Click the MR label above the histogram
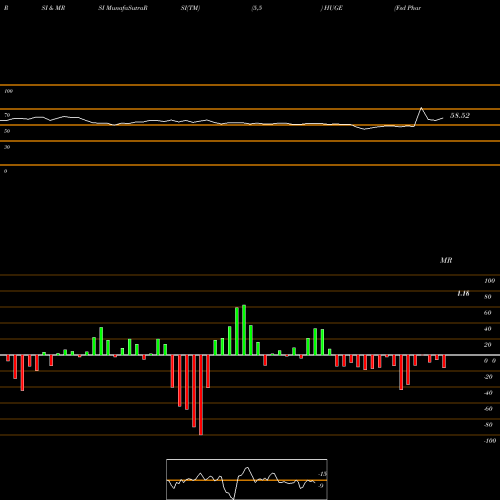This screenshot has height=500, width=500. [446, 260]
